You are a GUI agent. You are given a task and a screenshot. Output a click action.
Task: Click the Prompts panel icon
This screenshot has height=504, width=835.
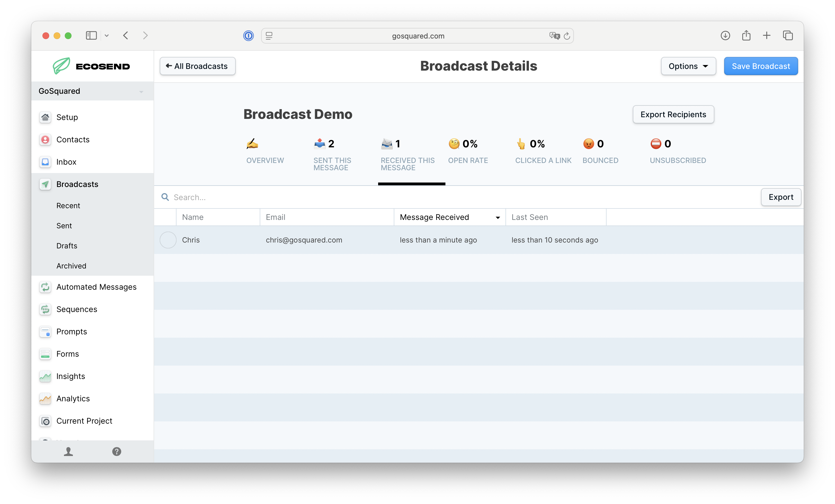(x=46, y=332)
